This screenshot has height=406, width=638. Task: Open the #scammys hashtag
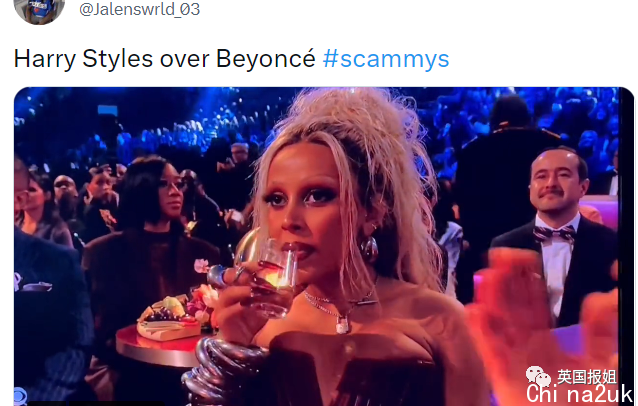point(386,59)
